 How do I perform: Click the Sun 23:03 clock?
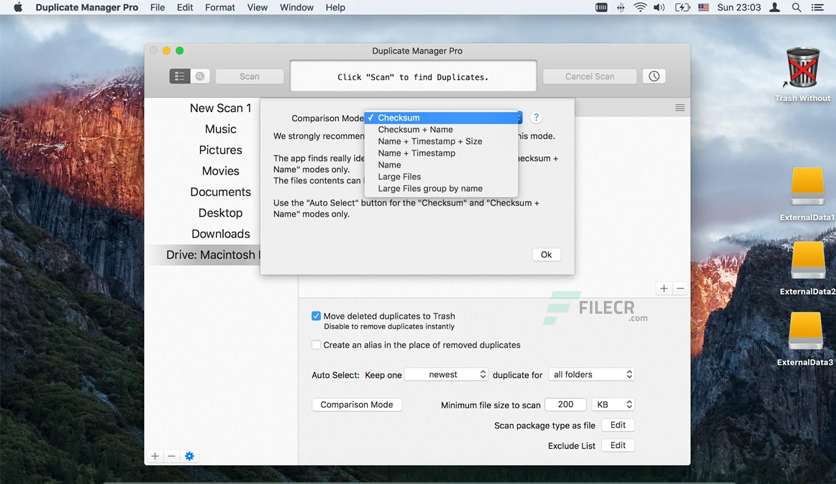coord(739,7)
